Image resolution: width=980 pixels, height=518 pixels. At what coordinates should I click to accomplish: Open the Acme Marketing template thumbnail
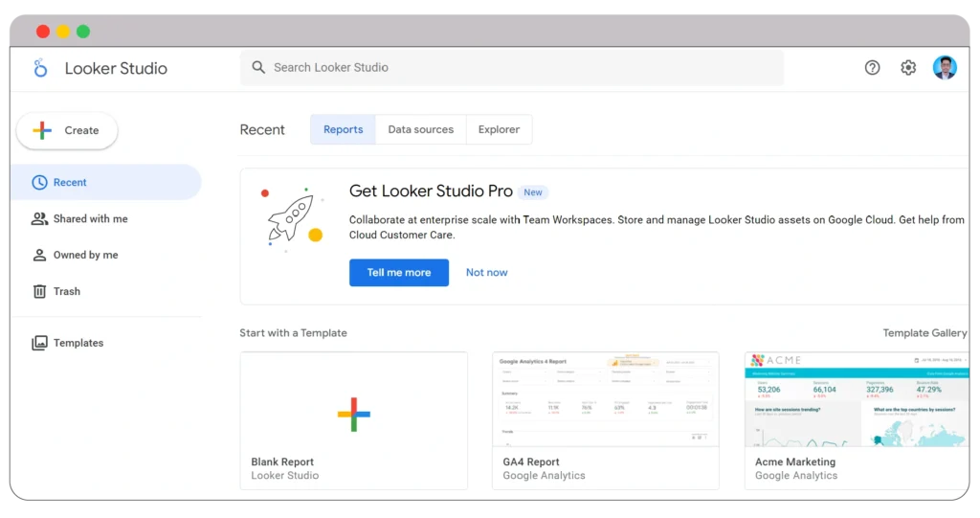point(857,399)
